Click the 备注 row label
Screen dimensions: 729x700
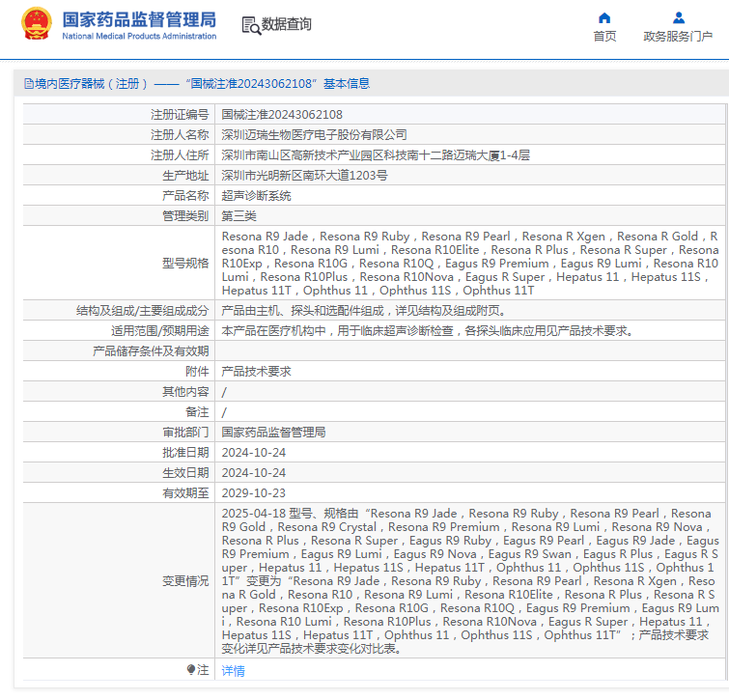tap(197, 412)
